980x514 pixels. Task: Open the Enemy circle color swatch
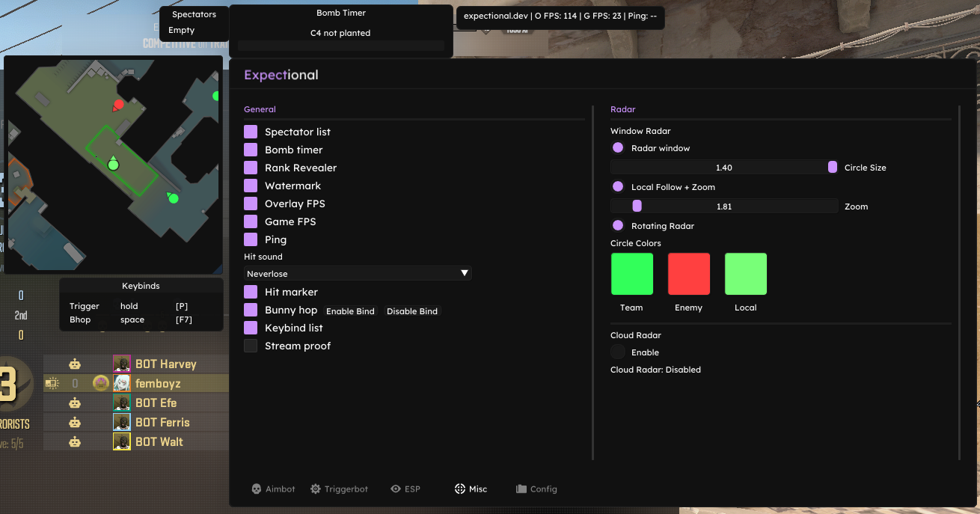pos(689,274)
